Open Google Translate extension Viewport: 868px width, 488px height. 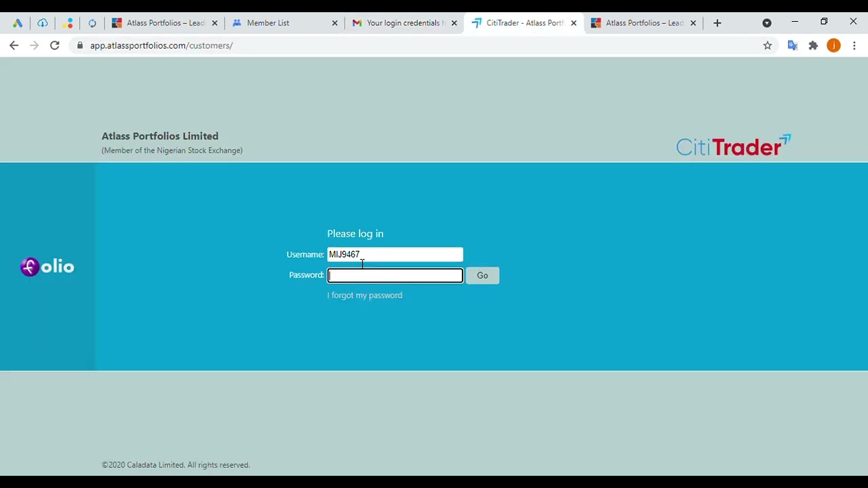click(792, 45)
